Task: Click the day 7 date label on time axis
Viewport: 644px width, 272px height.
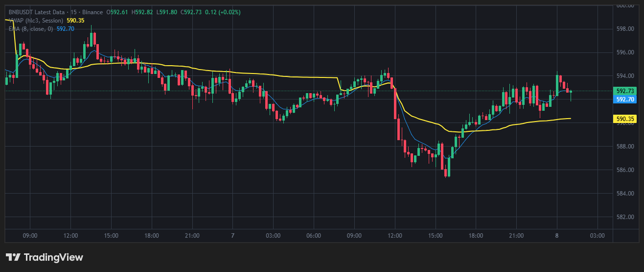Action: (233, 236)
